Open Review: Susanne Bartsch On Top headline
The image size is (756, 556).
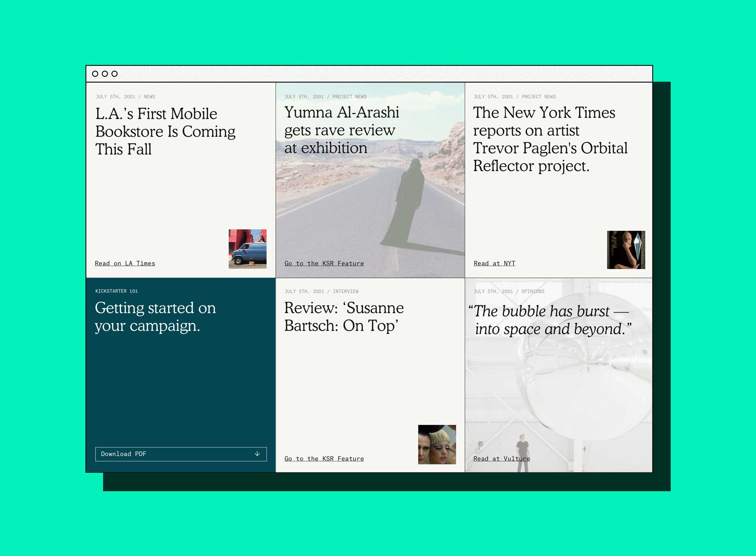pos(344,317)
